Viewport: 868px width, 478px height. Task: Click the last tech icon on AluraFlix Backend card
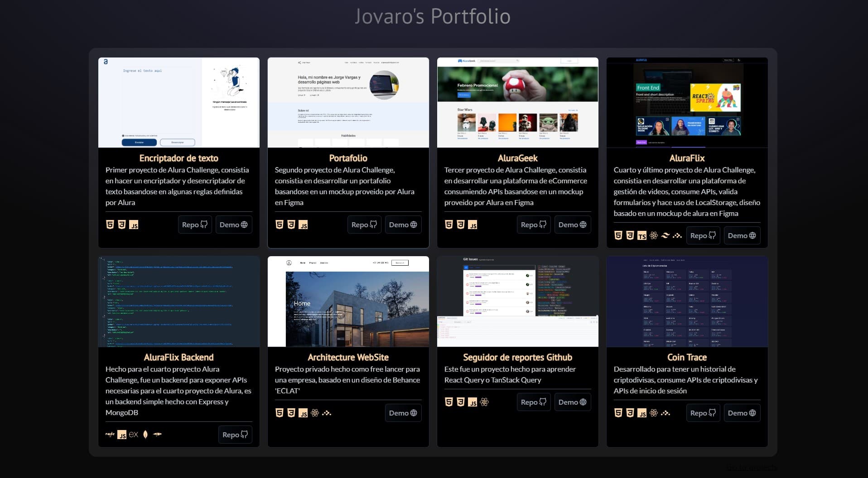pos(157,434)
